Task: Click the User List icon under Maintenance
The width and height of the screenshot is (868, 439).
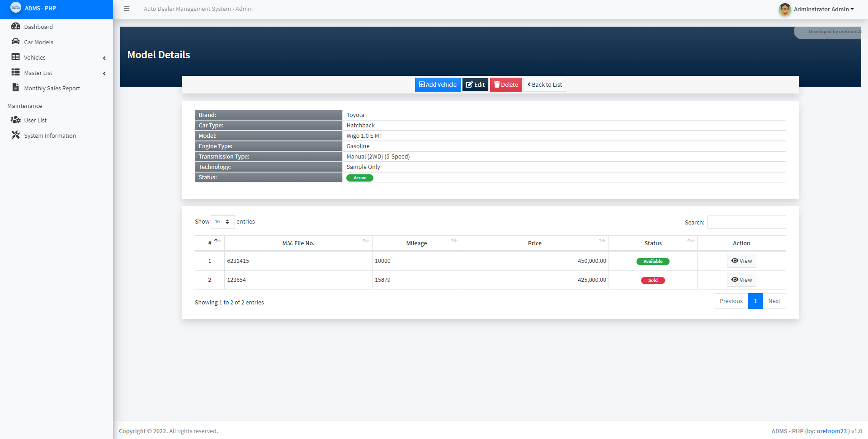Action: coord(16,120)
